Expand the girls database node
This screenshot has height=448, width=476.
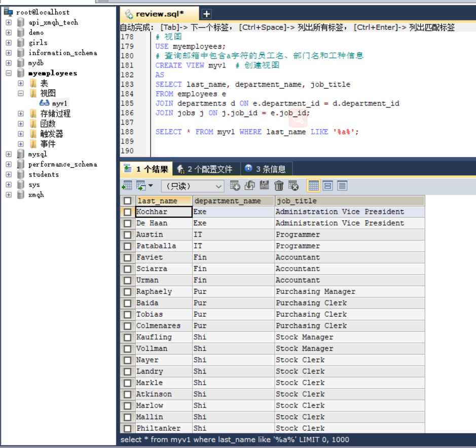[x=9, y=43]
